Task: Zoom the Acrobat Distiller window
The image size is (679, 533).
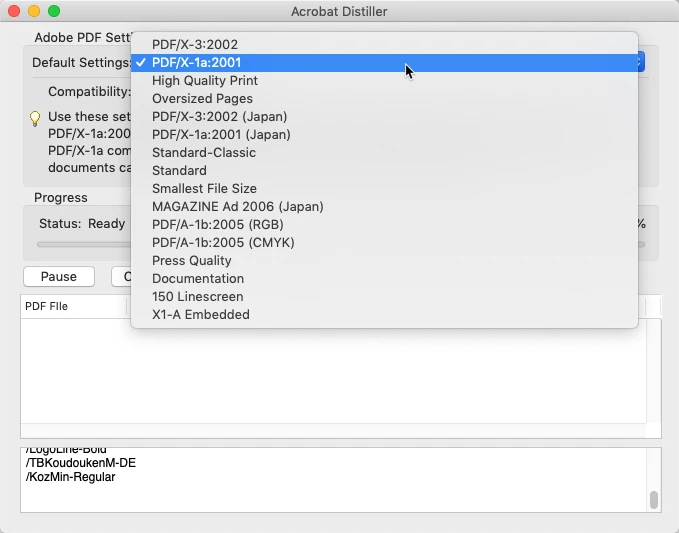Action: pyautogui.click(x=54, y=11)
